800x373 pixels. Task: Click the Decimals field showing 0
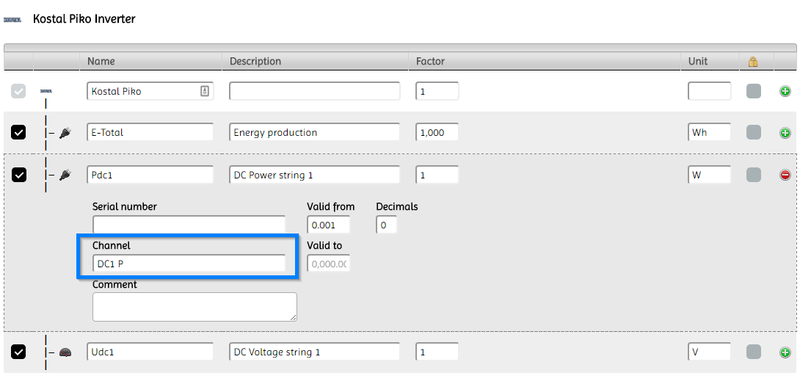[386, 225]
